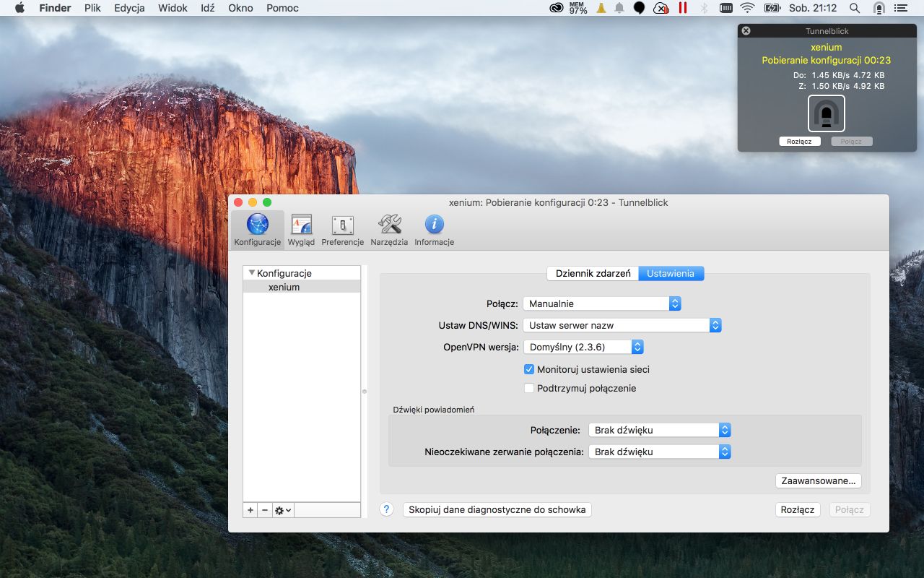Click Skopiuj dane diagnostyczne do schowka
The width and height of the screenshot is (924, 578).
click(497, 509)
